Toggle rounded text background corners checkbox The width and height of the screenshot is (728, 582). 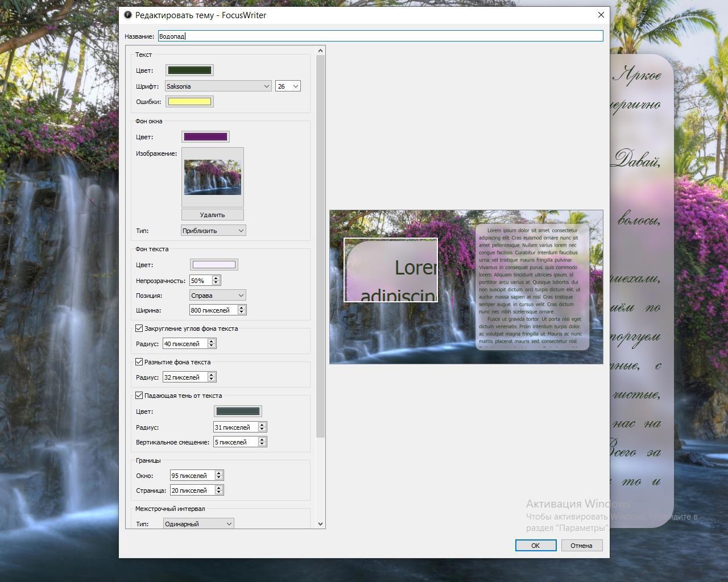coord(139,329)
